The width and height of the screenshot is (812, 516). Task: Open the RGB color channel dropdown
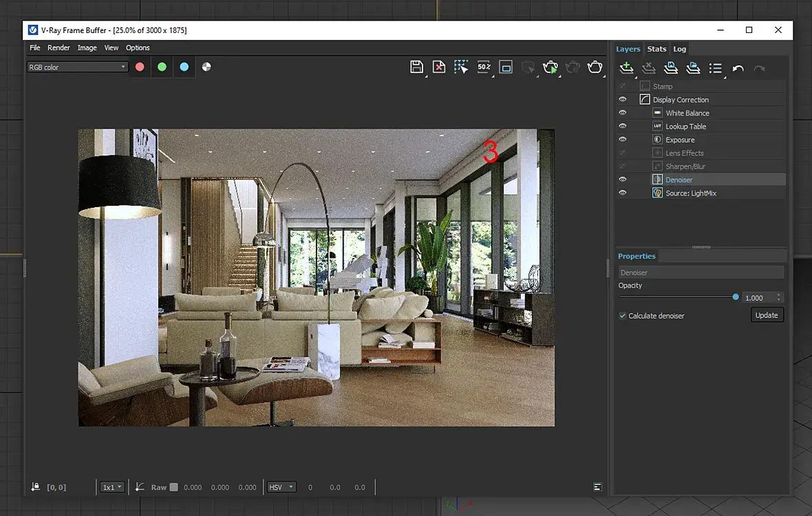click(x=78, y=67)
